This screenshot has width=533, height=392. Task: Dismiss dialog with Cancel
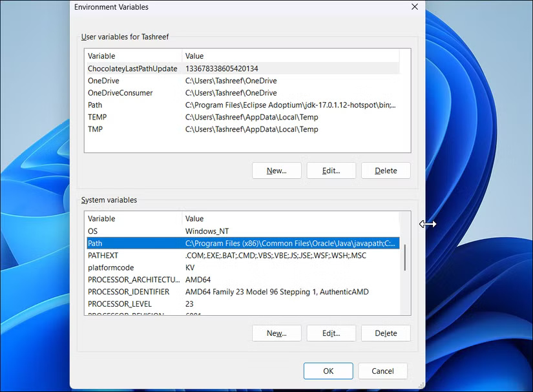click(382, 371)
